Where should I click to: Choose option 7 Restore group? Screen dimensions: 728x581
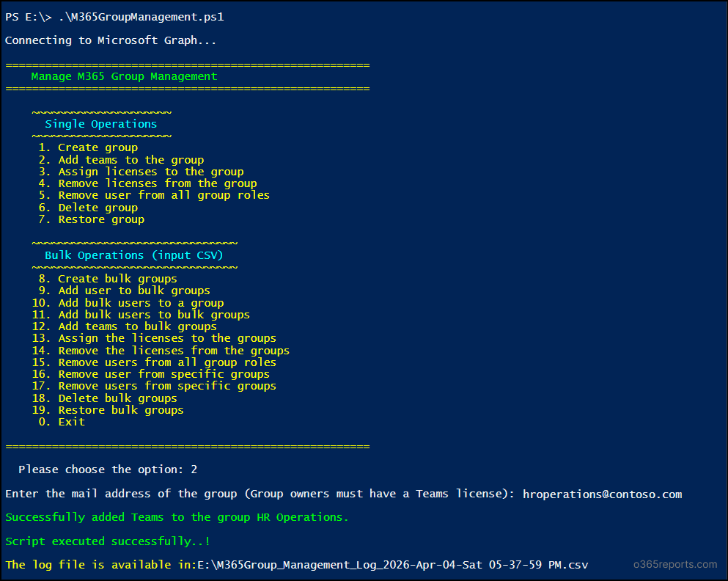click(x=100, y=219)
